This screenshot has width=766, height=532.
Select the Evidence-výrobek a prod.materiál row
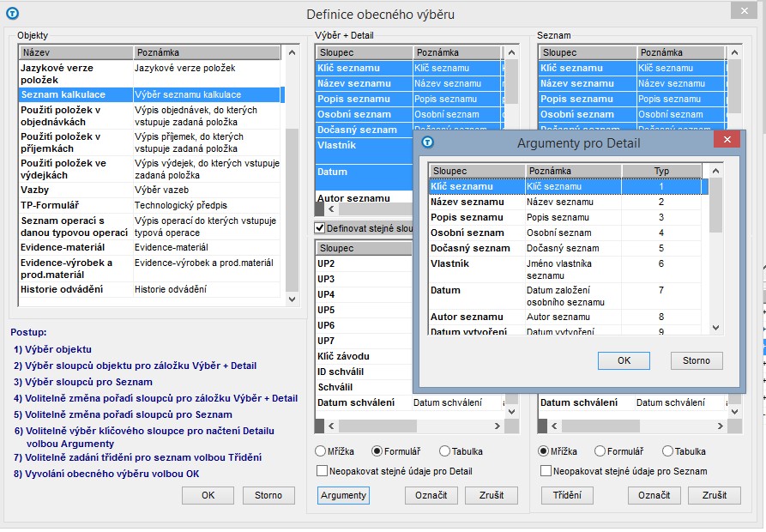(x=150, y=269)
